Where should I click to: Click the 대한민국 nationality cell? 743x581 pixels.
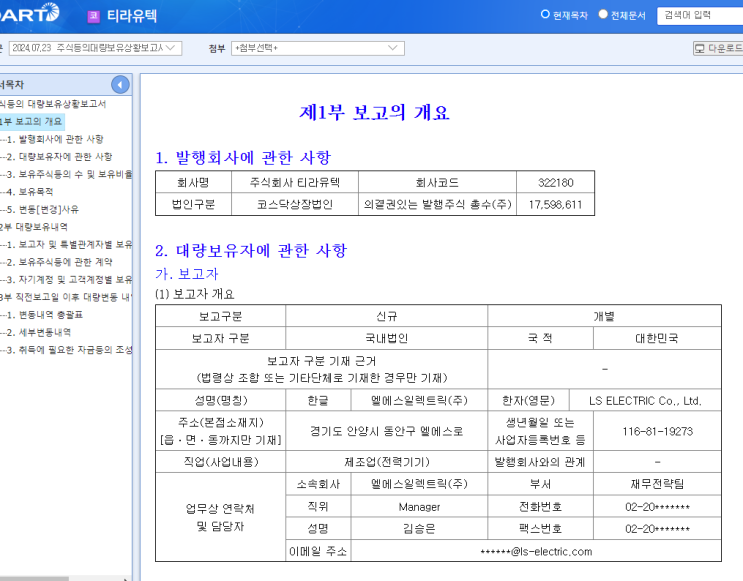coord(657,338)
